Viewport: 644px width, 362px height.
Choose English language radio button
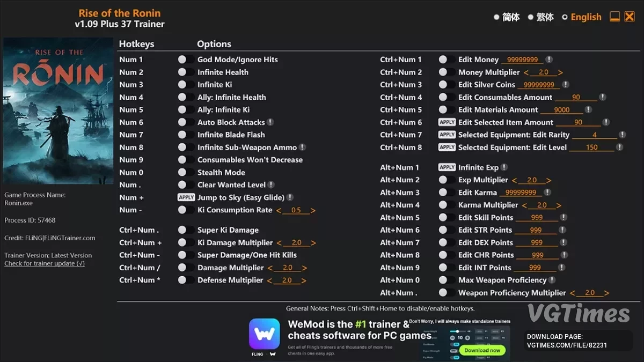click(x=565, y=17)
